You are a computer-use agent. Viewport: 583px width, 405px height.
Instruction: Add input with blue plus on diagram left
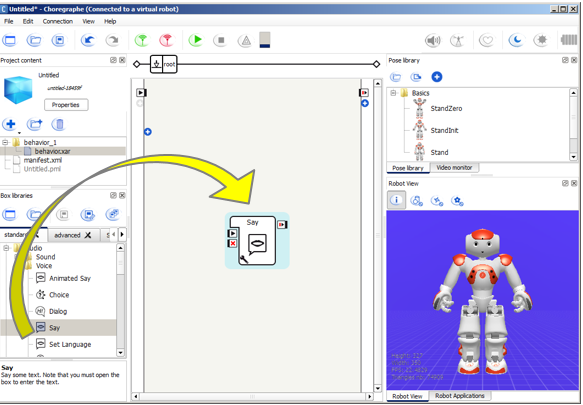click(148, 132)
